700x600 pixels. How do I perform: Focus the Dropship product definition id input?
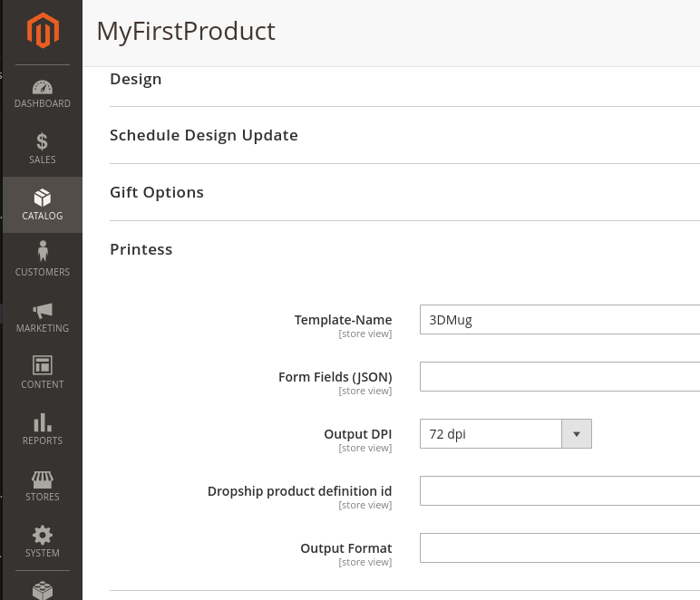click(559, 490)
